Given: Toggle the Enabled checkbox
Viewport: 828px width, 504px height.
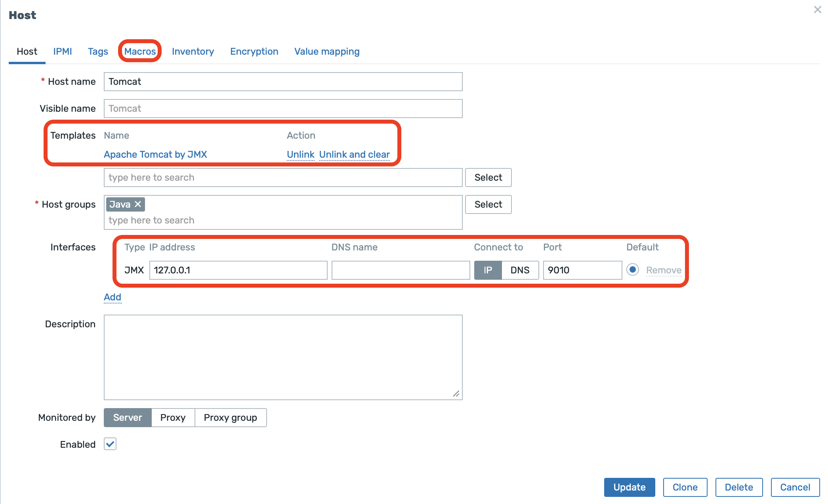Looking at the screenshot, I should 110,444.
